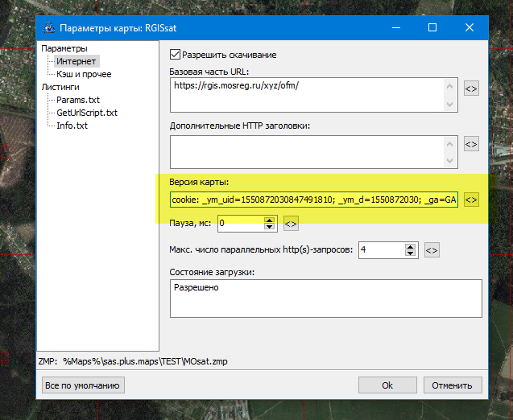Increase max parallel requests with up arrow

[x=411, y=246]
